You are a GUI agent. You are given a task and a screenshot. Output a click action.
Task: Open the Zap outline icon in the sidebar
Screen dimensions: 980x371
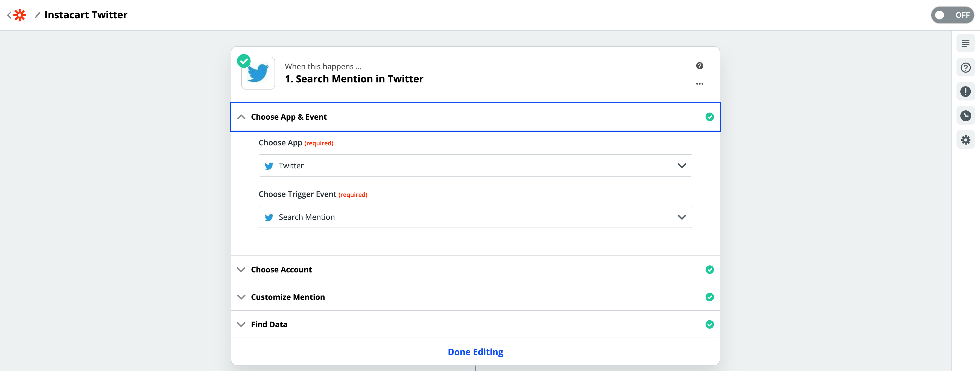pyautogui.click(x=966, y=44)
